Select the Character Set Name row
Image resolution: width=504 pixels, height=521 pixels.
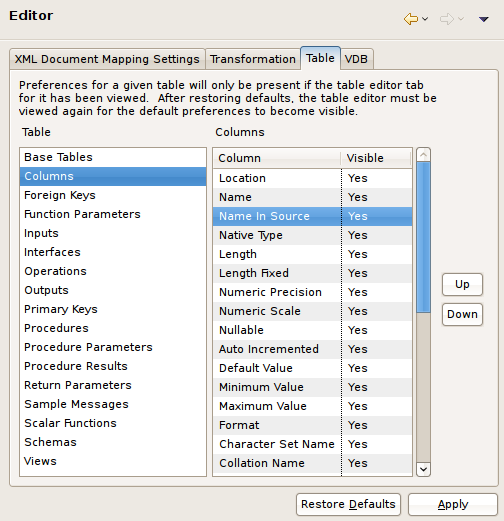pyautogui.click(x=313, y=444)
